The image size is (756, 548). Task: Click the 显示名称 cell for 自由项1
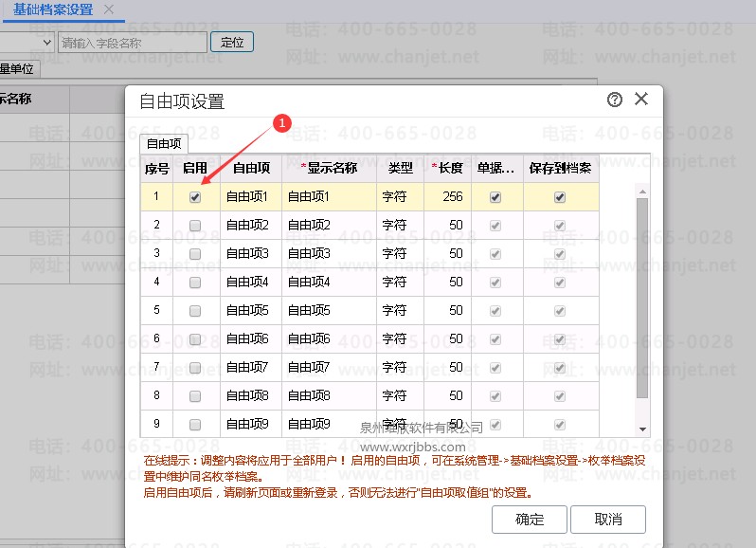[x=329, y=197]
